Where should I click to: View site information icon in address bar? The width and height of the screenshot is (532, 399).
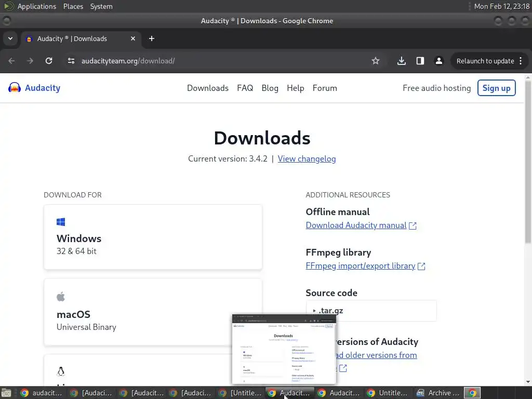coord(71,61)
